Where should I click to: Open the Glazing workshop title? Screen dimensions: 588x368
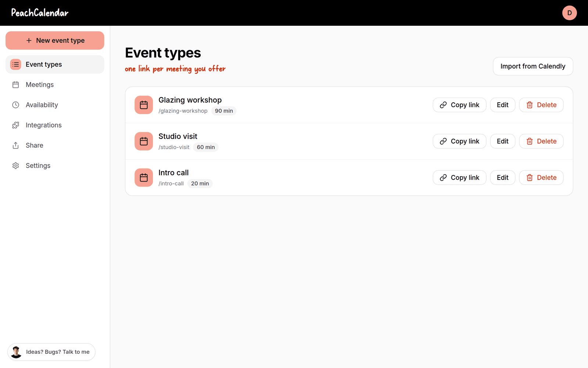coord(190,100)
